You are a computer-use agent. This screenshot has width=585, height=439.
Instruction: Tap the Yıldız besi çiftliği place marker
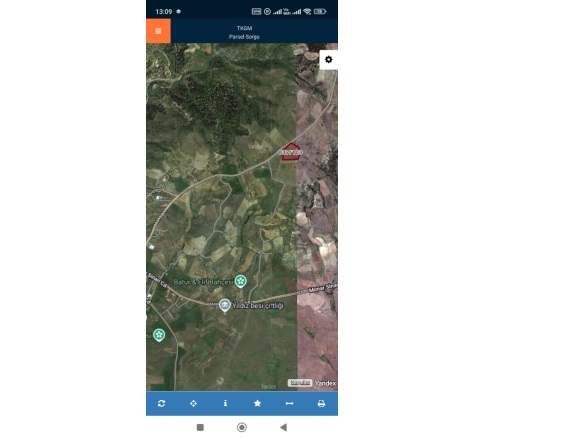point(225,305)
